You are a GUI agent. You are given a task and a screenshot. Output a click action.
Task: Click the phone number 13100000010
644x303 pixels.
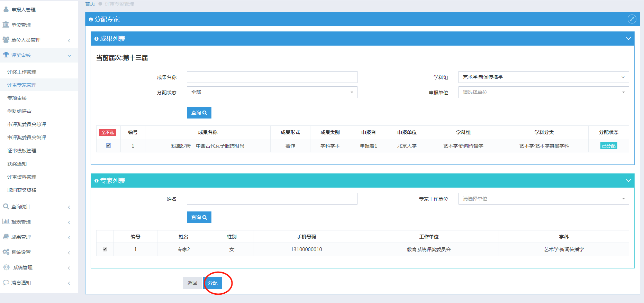point(306,249)
